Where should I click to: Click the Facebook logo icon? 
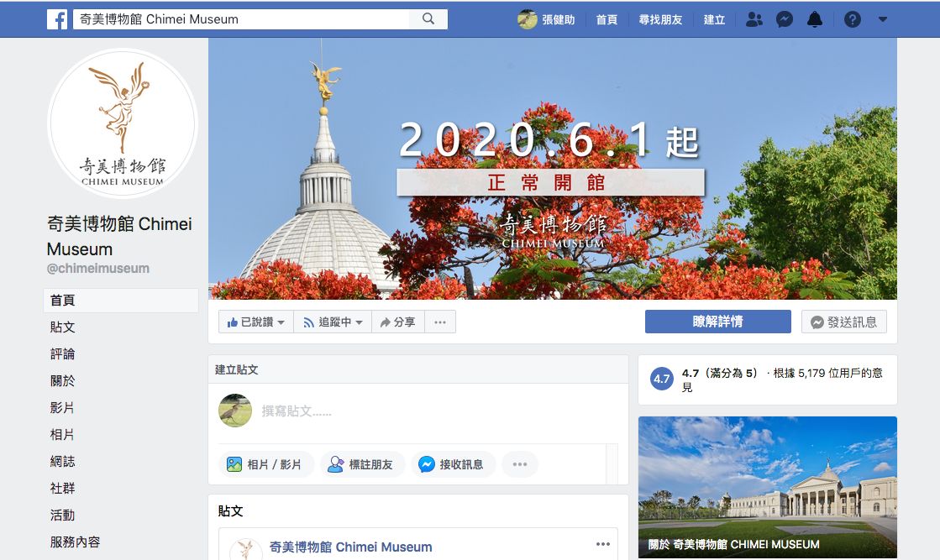(x=57, y=19)
